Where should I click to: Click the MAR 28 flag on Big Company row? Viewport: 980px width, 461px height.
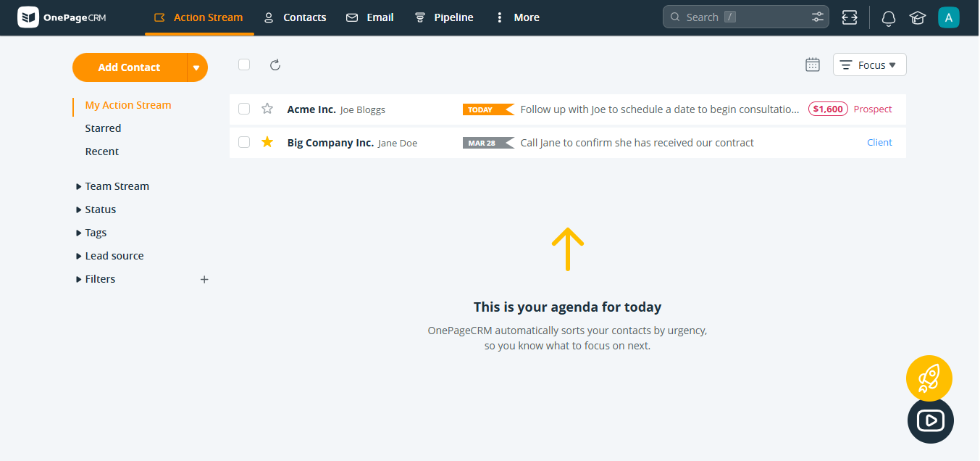point(488,143)
